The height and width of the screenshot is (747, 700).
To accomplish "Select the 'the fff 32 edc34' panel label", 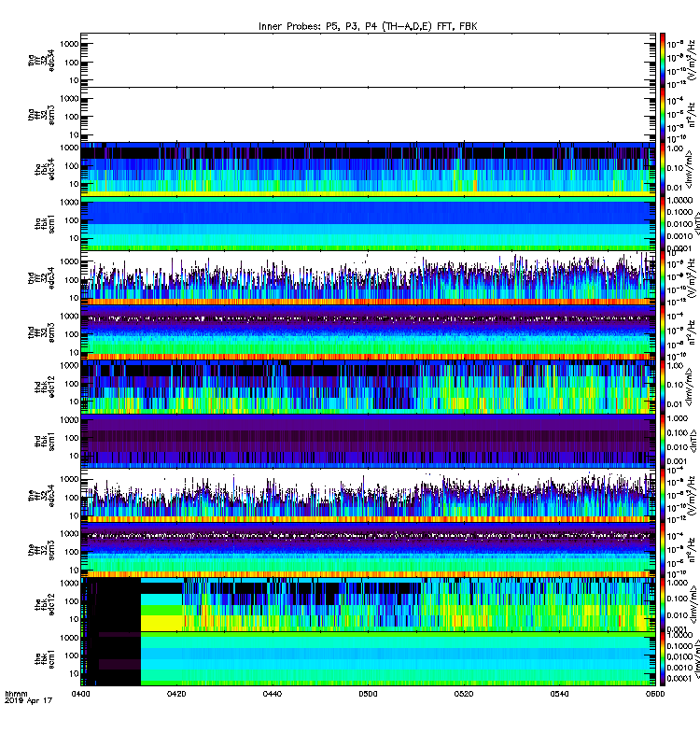I will coord(41,496).
